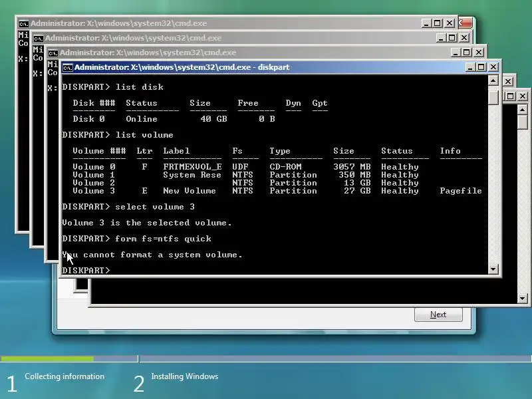This screenshot has width=532, height=399.
Task: Minimize the second cmd.exe window
Action: [x=441, y=38]
